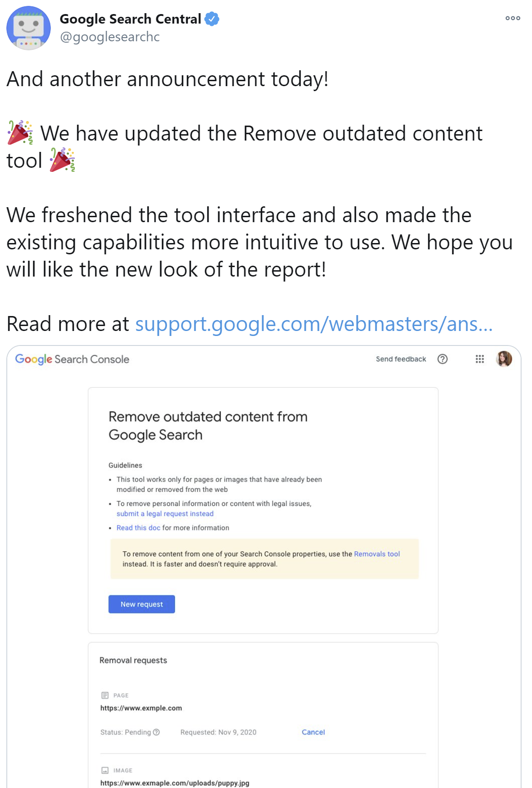Click the image icon next to the puppy.jpg request
The image size is (532, 788).
104,770
